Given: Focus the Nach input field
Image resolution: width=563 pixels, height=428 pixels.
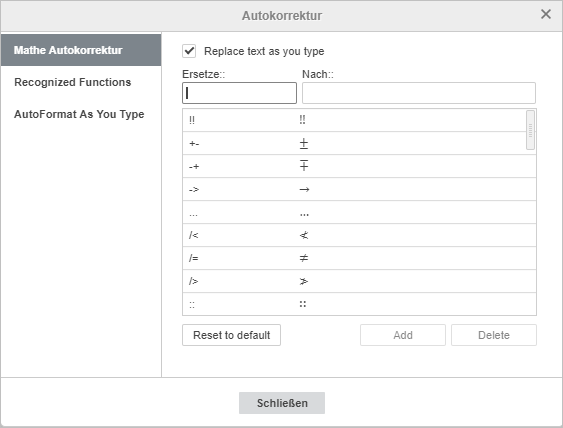Looking at the screenshot, I should tap(419, 93).
